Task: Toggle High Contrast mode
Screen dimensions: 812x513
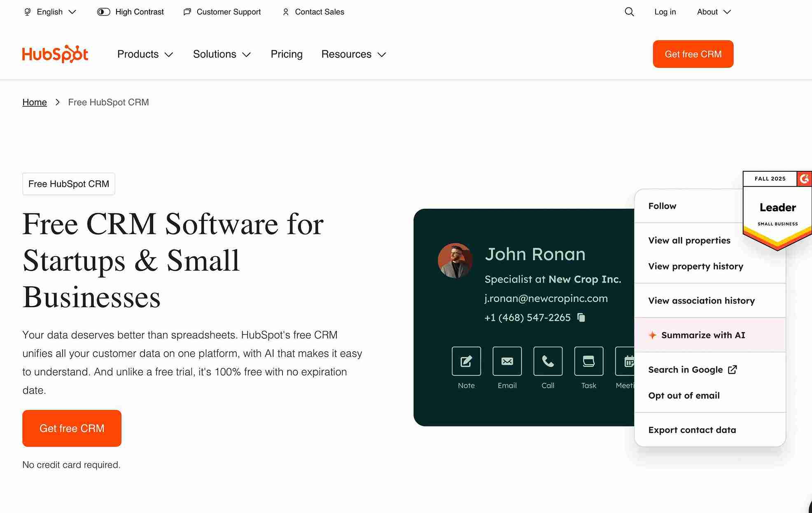Action: (x=130, y=12)
